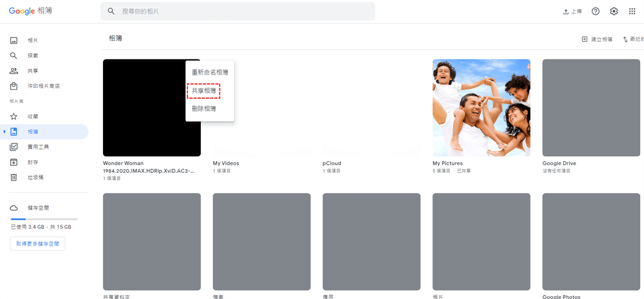Click the 相片 photo icon in sidebar
The height and width of the screenshot is (299, 644).
coord(14,40)
